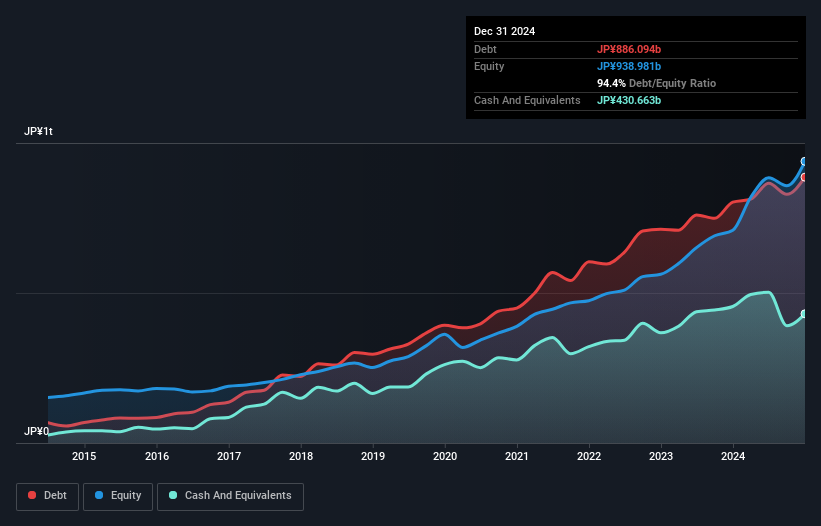The image size is (821, 526).
Task: Click the 2016 x-axis label
Action: (x=157, y=456)
